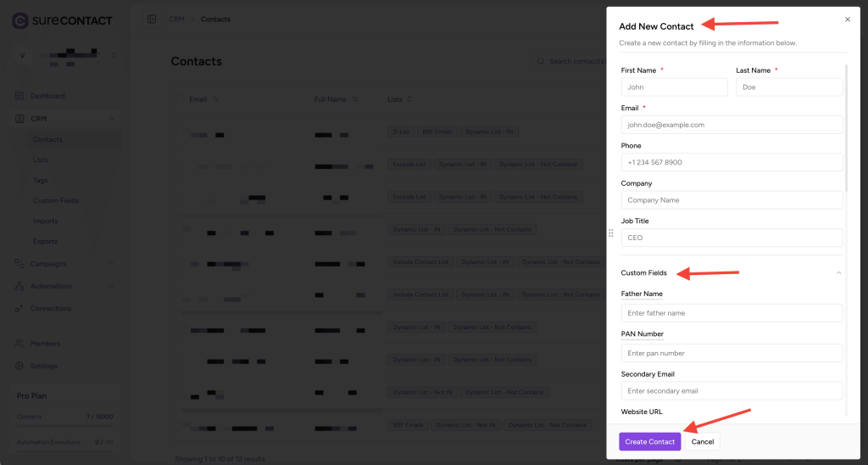
Task: Click the Create Contact button
Action: pos(649,441)
